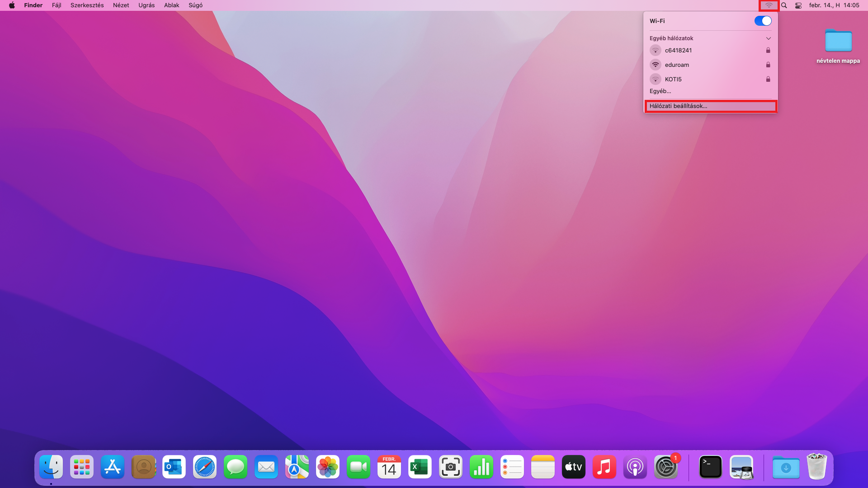The image size is (868, 488).
Task: Open Launchpad in the Dock
Action: pyautogui.click(x=82, y=467)
